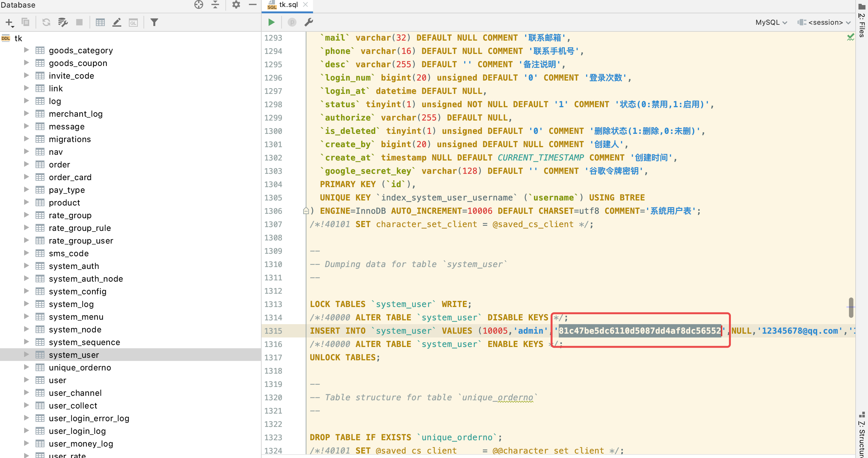Open the session selector dropdown
The width and height of the screenshot is (868, 458).
coord(825,22)
